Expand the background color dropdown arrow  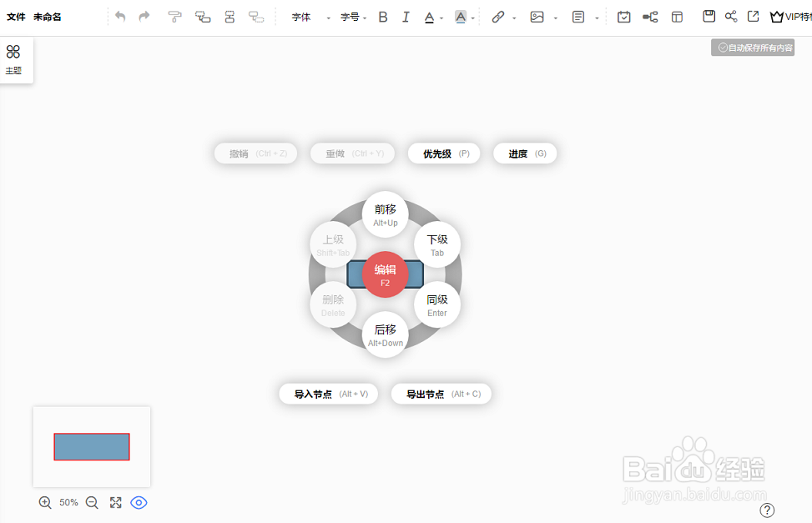click(x=472, y=18)
